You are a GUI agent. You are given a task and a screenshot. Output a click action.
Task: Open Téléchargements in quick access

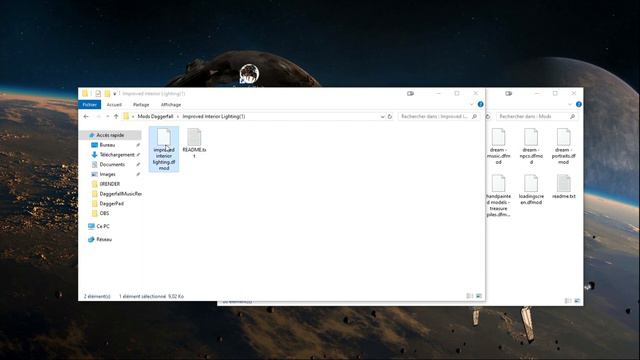tap(117, 155)
